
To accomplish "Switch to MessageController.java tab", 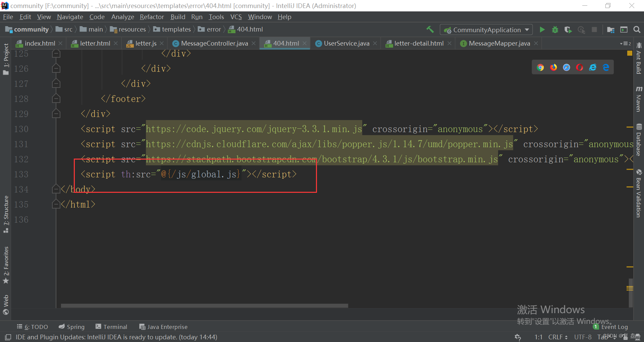I will [x=214, y=43].
